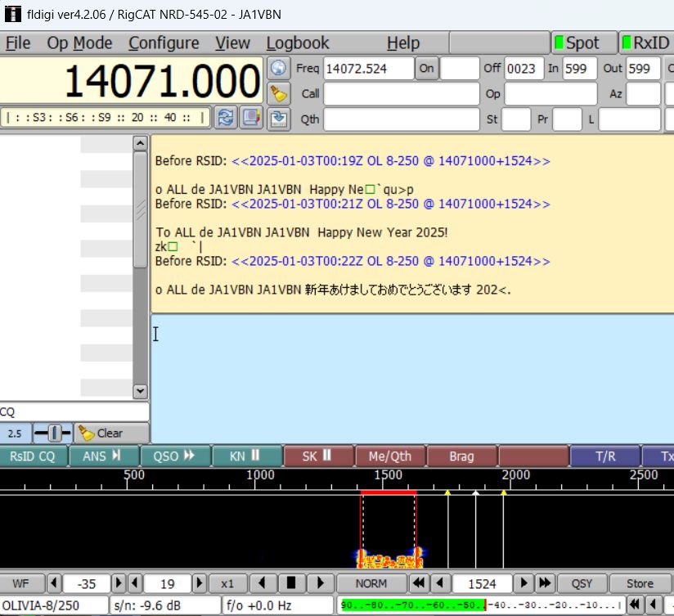The width and height of the screenshot is (674, 616).
Task: Click the RsID CQ macro button
Action: tap(33, 456)
